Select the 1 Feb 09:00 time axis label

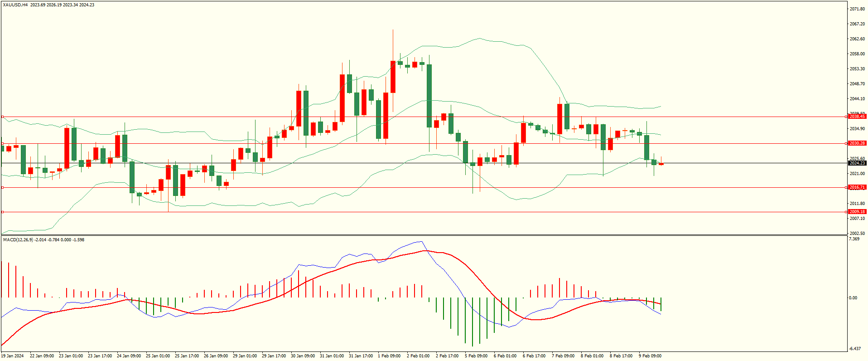tap(389, 356)
